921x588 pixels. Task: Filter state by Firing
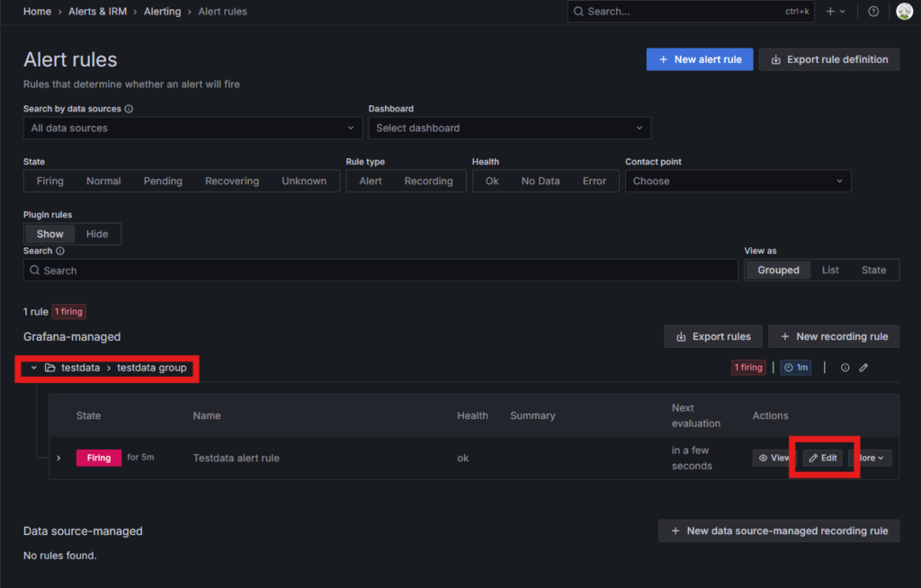pyautogui.click(x=50, y=181)
